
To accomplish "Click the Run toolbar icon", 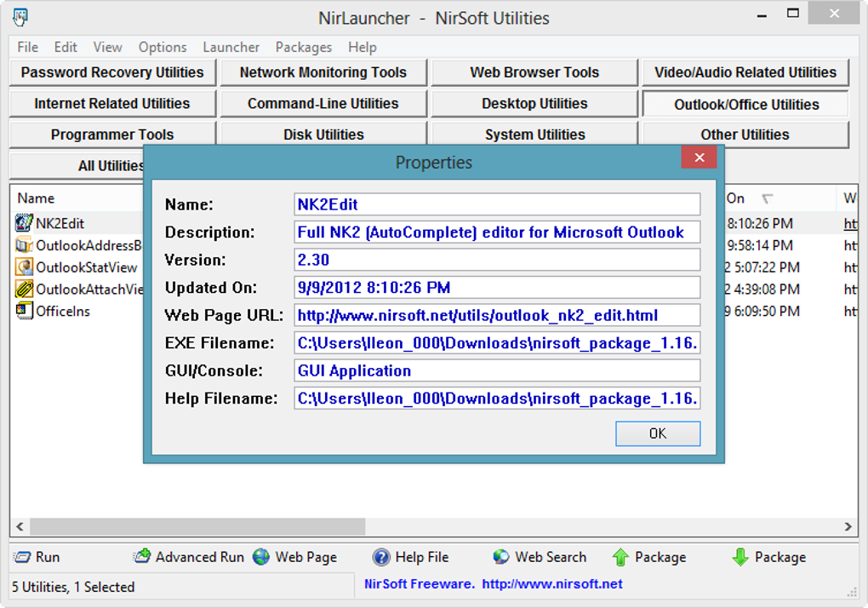I will pos(22,557).
